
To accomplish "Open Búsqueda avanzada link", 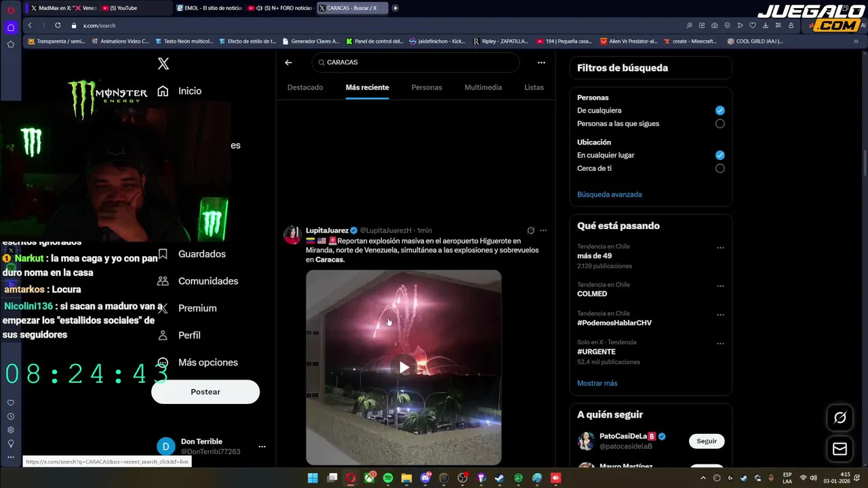I will (609, 195).
